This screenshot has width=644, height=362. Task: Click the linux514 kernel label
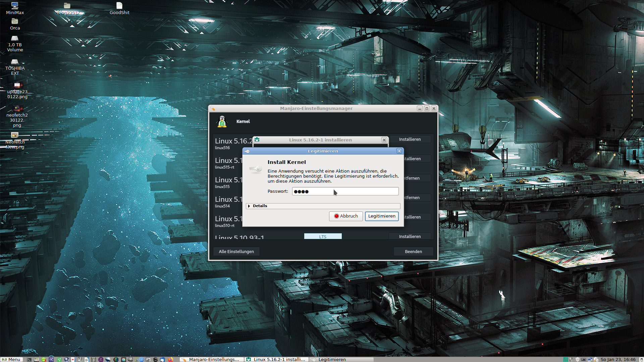click(222, 206)
